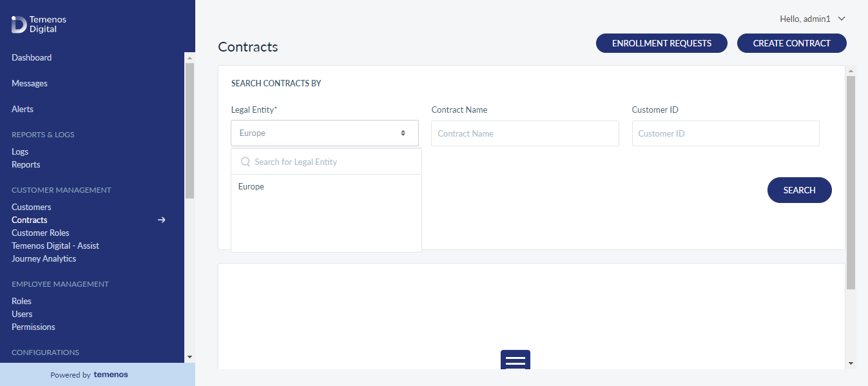
Task: Open Dashboard in the sidebar
Action: tap(32, 57)
